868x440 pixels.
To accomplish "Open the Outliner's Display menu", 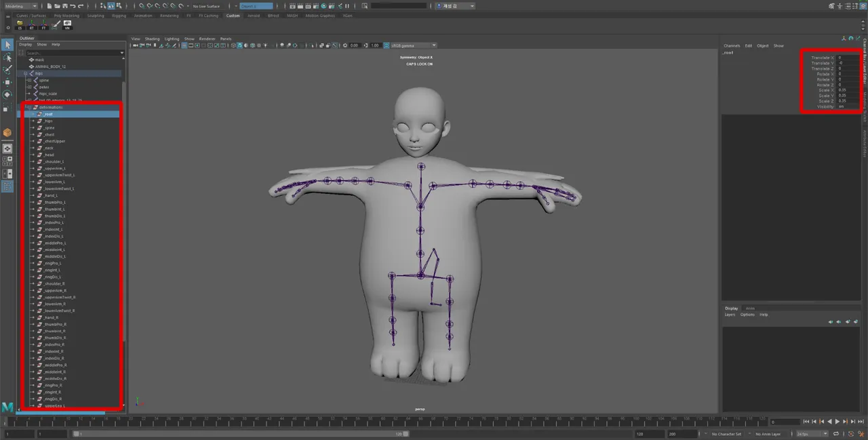I will click(x=26, y=44).
